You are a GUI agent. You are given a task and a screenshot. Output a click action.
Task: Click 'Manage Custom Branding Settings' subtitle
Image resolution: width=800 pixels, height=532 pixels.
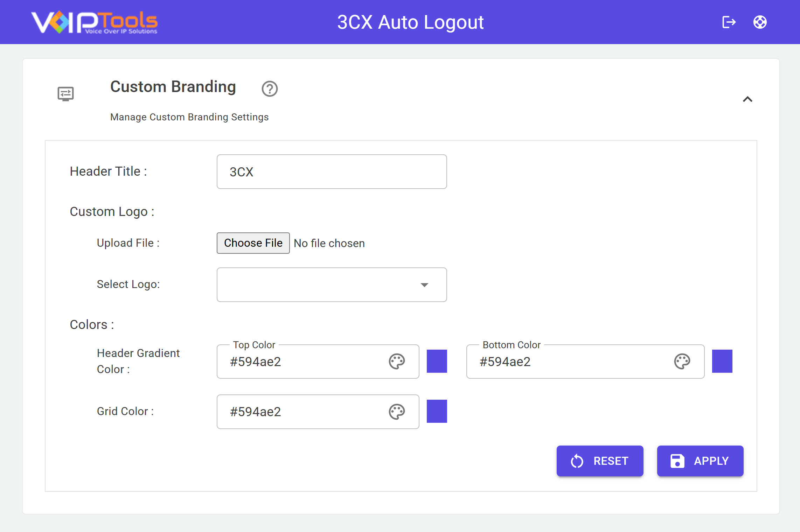(x=189, y=117)
